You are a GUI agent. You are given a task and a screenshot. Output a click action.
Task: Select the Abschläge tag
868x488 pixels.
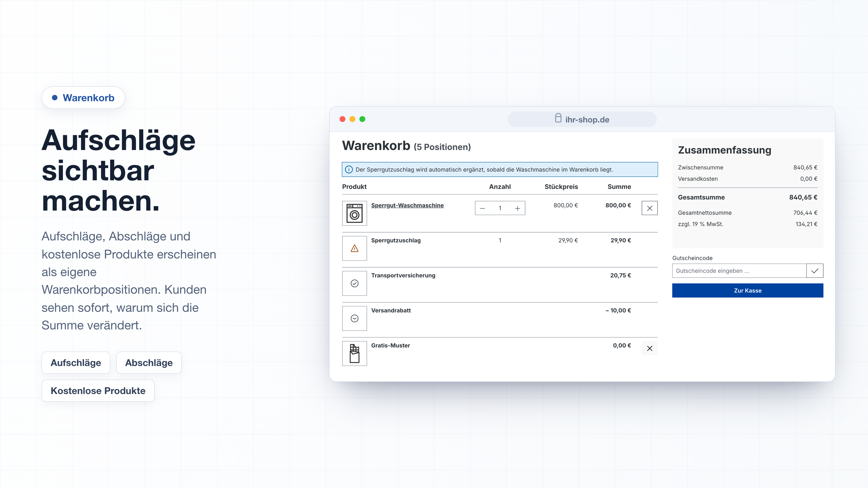(x=149, y=363)
